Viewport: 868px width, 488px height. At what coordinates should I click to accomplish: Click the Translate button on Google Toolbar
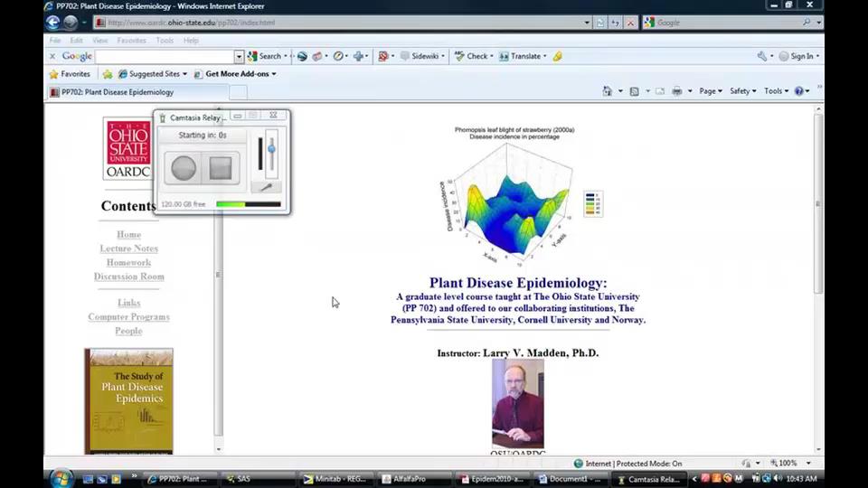(522, 56)
